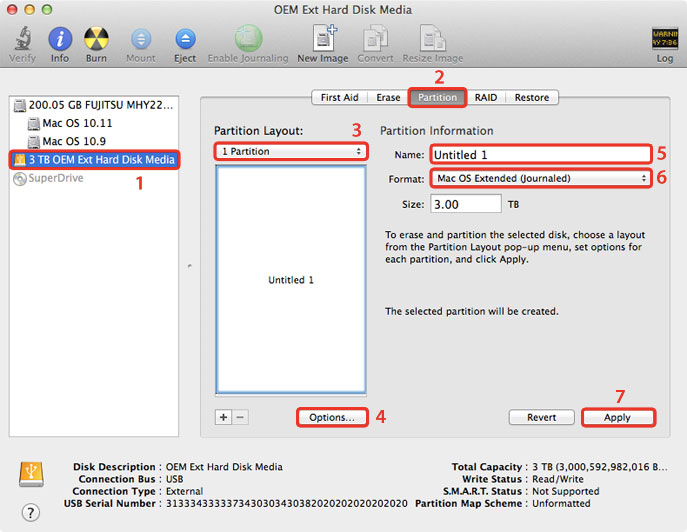Open the Log viewer icon
687x532 pixels.
click(x=665, y=39)
